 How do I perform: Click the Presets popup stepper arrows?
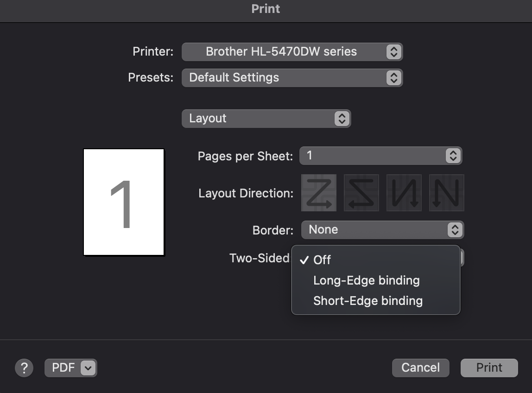coord(393,77)
